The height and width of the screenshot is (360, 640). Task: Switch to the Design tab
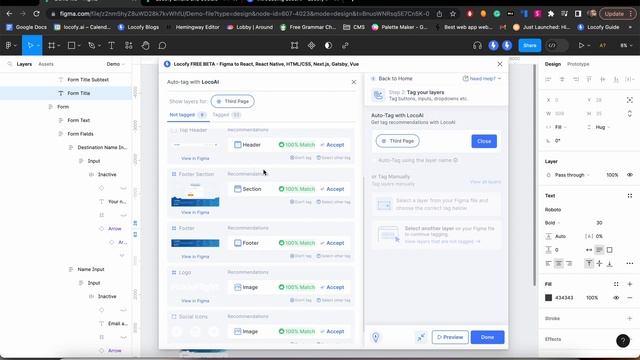point(553,64)
